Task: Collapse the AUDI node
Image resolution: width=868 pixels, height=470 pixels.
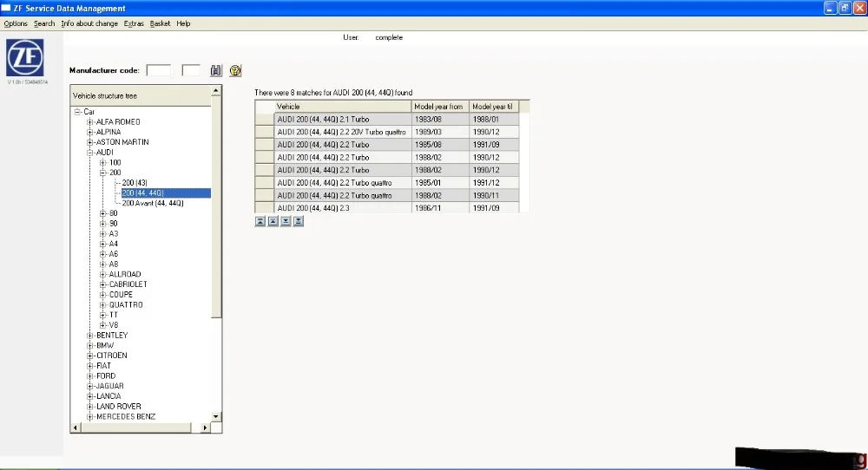Action: [x=89, y=152]
